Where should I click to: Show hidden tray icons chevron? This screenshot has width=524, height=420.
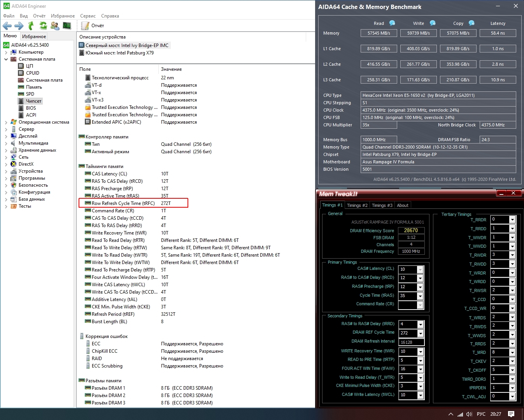(450, 414)
